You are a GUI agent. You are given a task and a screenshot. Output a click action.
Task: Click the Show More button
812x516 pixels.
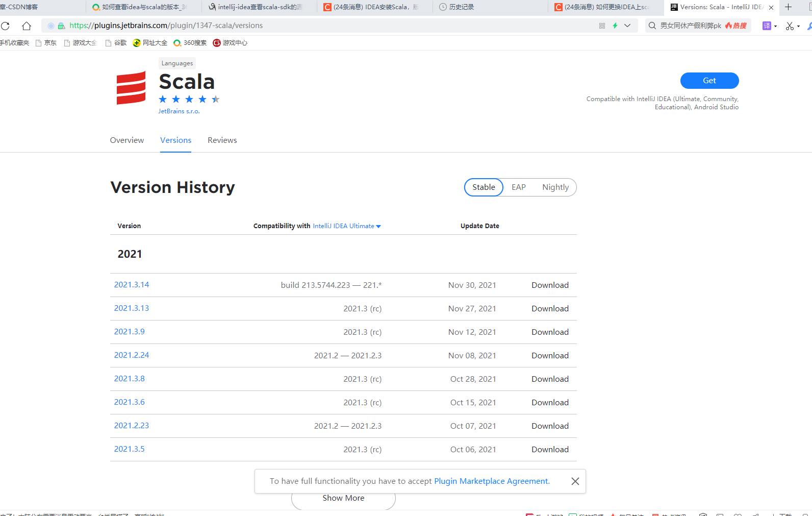pos(343,499)
